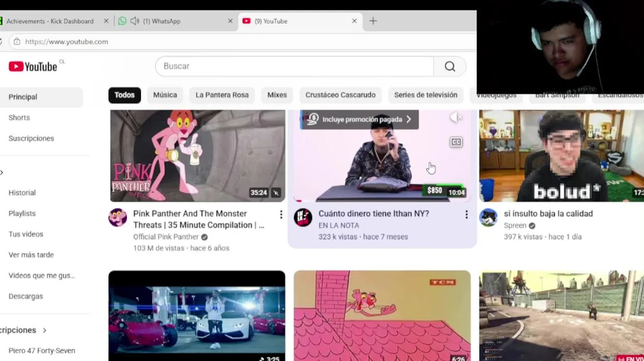Screen dimensions: 644x361
Task: Open Pink Panther Monster Threats thumbnail
Action: [197, 155]
